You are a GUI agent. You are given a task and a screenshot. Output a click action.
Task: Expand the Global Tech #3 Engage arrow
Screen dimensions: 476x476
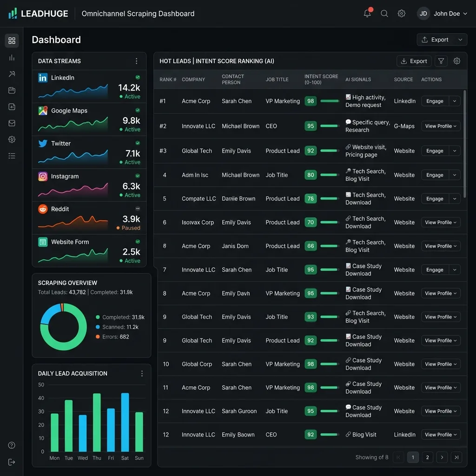click(455, 151)
